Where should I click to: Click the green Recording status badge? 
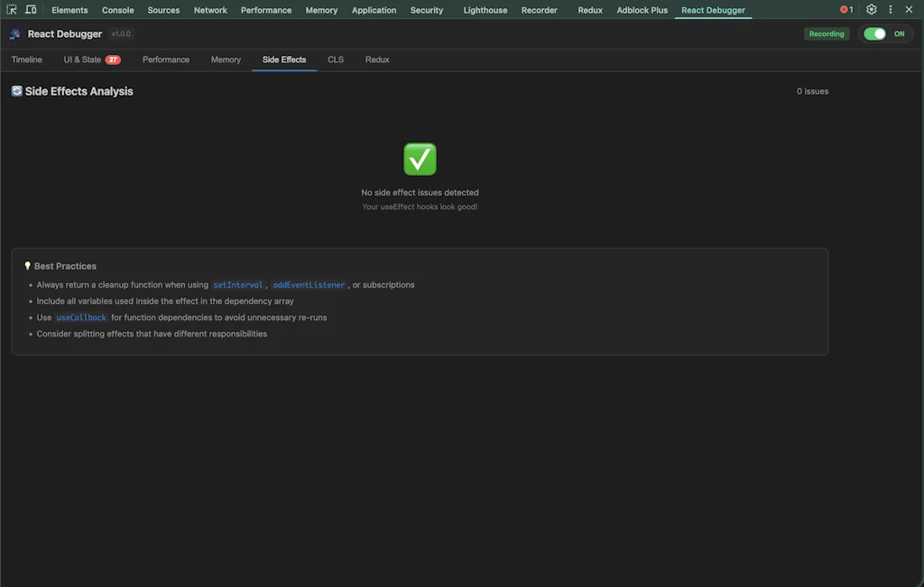tap(827, 32)
